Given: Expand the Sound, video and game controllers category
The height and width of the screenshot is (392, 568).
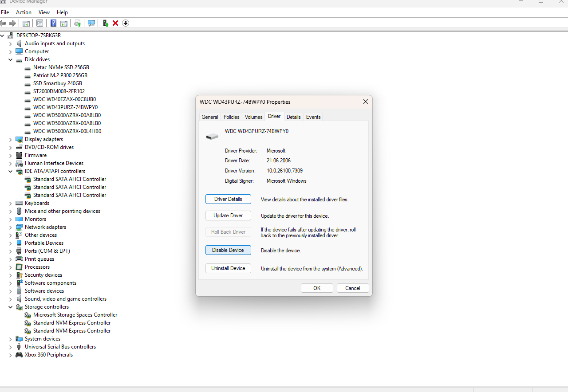Looking at the screenshot, I should [x=10, y=299].
